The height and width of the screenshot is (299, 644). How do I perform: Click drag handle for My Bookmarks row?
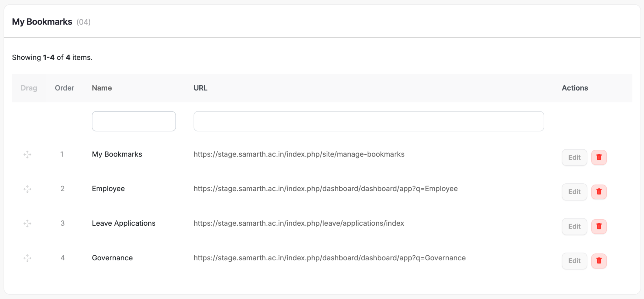27,154
